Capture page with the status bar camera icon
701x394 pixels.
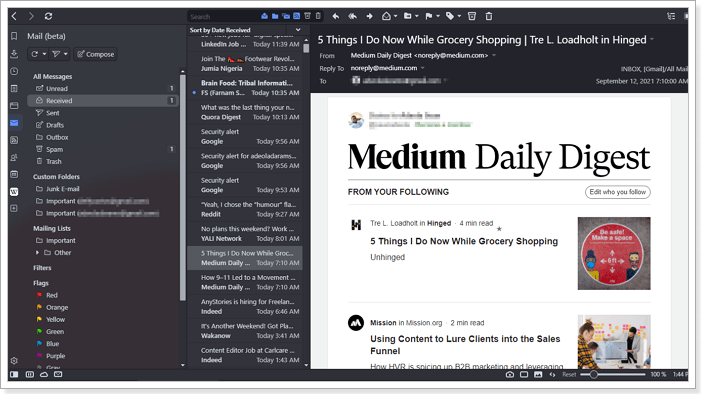[510, 374]
